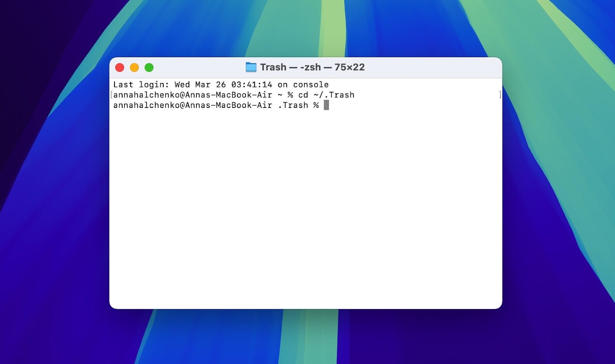The width and height of the screenshot is (615, 364).
Task: Click the closing bracket at the line end
Action: click(500, 95)
